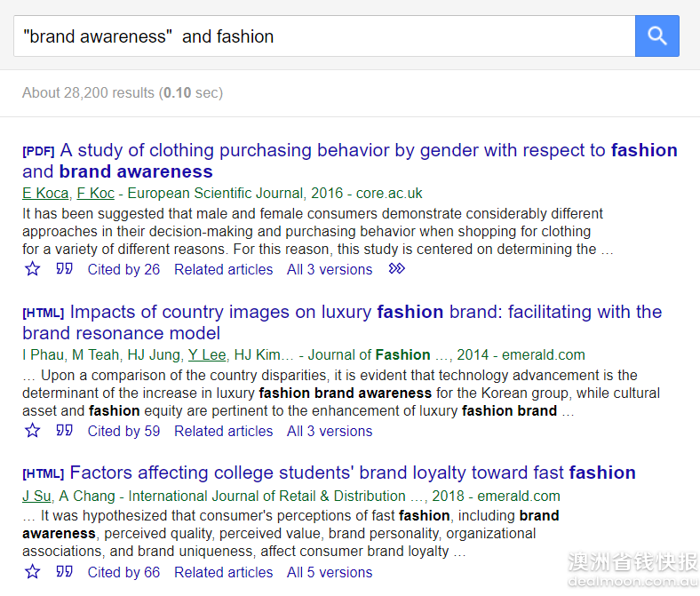Open cite quote icon for Koca article
Image resolution: width=700 pixels, height=596 pixels.
64,269
